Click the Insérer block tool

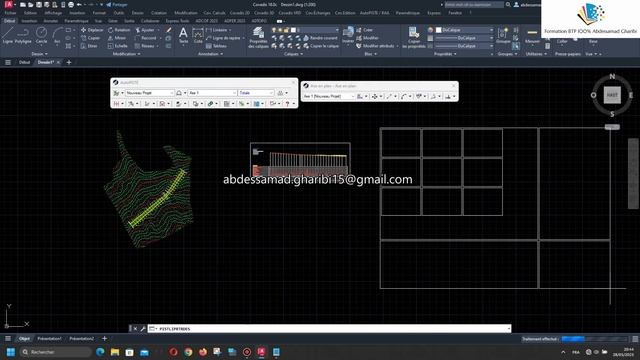[x=348, y=35]
